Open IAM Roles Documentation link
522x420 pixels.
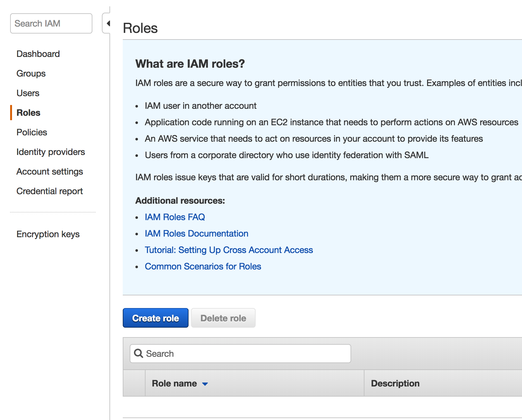click(x=196, y=233)
